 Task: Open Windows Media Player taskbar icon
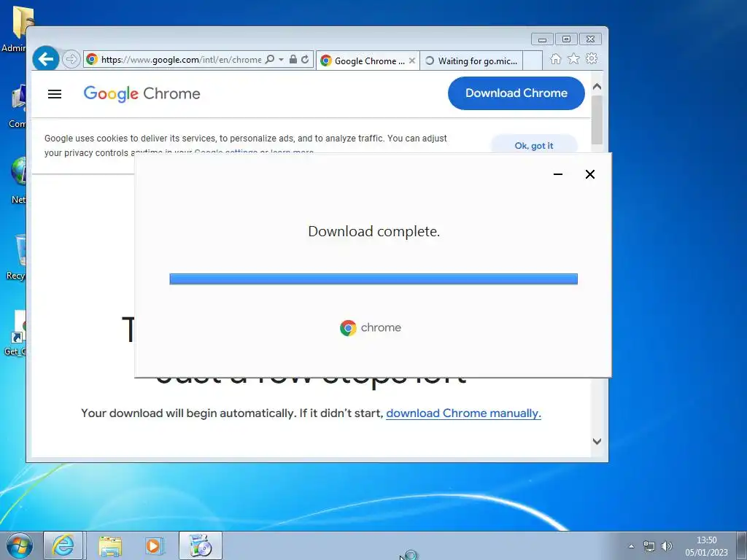pyautogui.click(x=155, y=545)
